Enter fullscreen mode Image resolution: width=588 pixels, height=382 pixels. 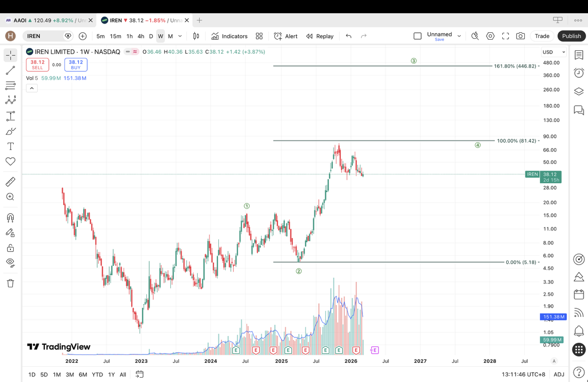(x=505, y=36)
